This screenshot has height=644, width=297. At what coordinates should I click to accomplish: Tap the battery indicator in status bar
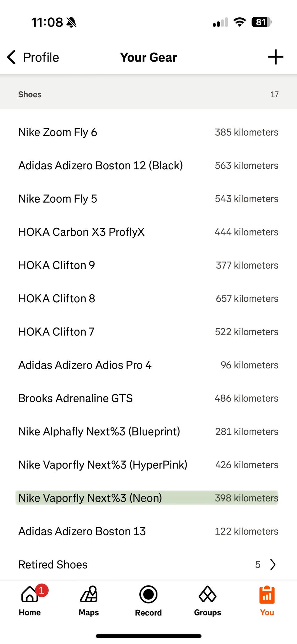[262, 22]
